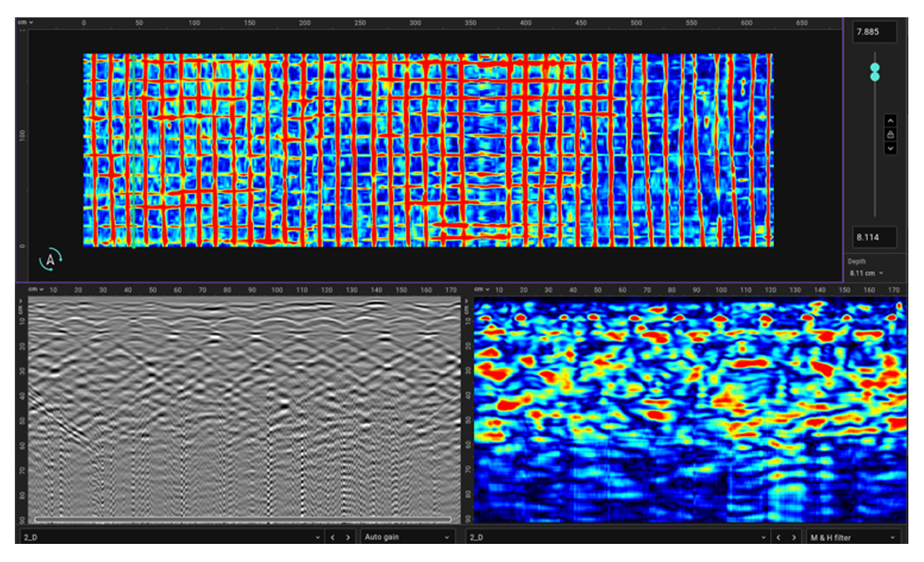This screenshot has height=562, width=924.
Task: Click the 7.885 depth value field
Action: (x=874, y=32)
